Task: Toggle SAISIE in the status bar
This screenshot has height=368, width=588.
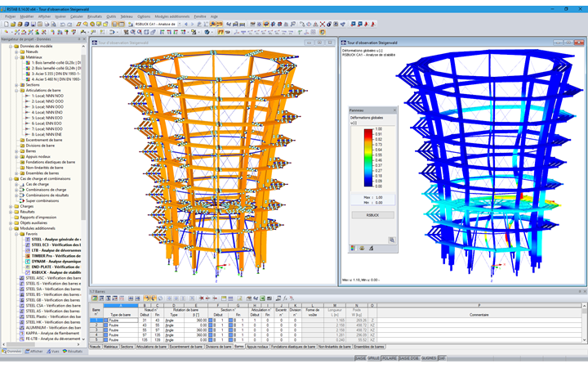Action: click(x=360, y=358)
